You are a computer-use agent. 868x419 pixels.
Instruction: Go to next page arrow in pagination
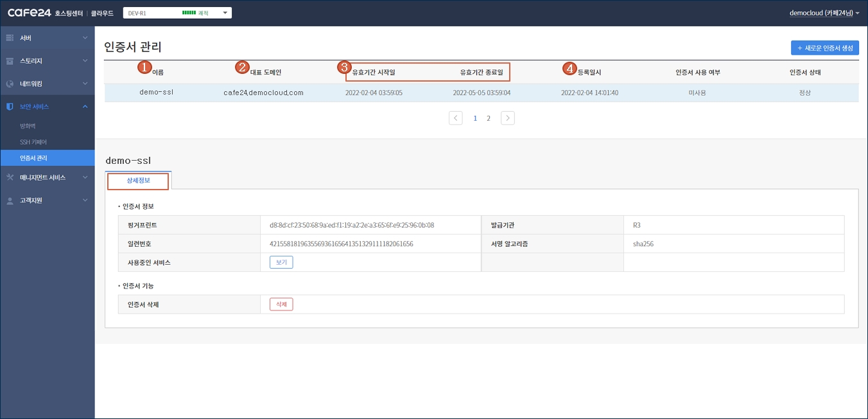click(x=508, y=118)
